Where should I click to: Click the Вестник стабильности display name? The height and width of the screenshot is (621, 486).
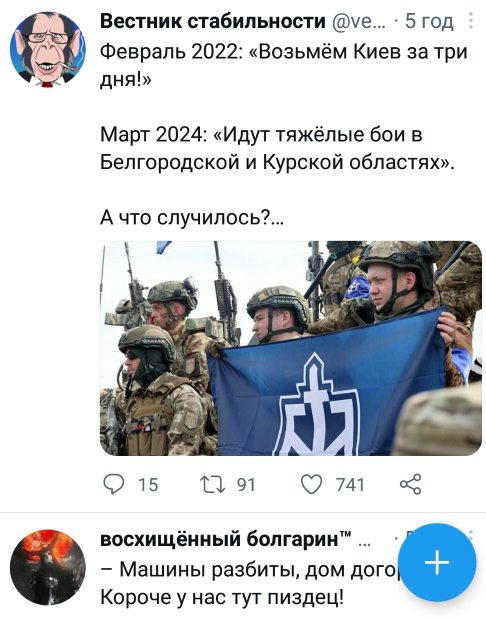[x=213, y=21]
